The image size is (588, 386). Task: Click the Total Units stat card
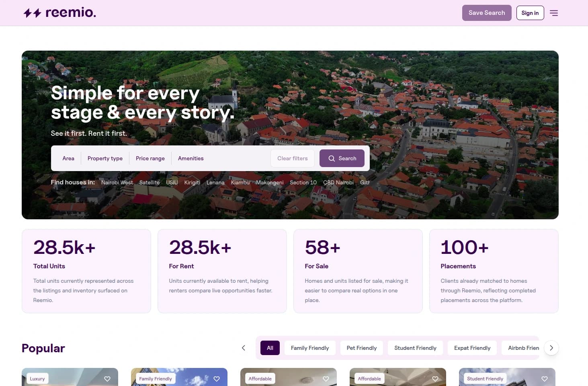tap(86, 271)
